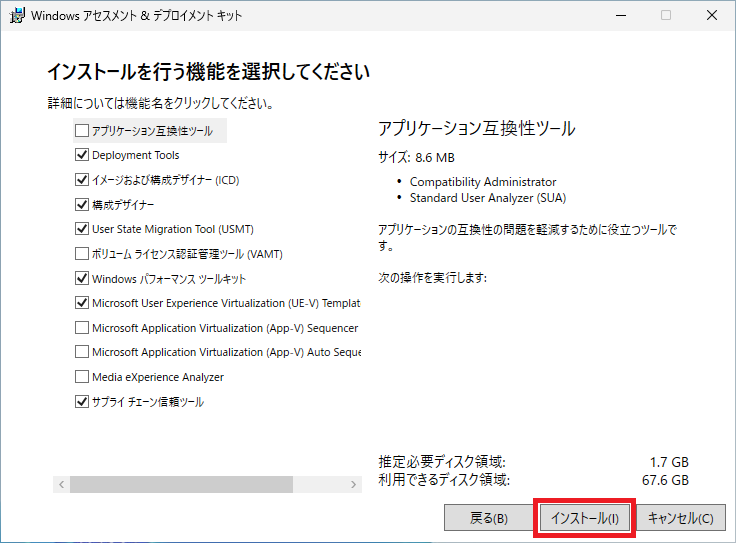Check the App-V Auto Sequencer checkbox
736x543 pixels.
[82, 352]
